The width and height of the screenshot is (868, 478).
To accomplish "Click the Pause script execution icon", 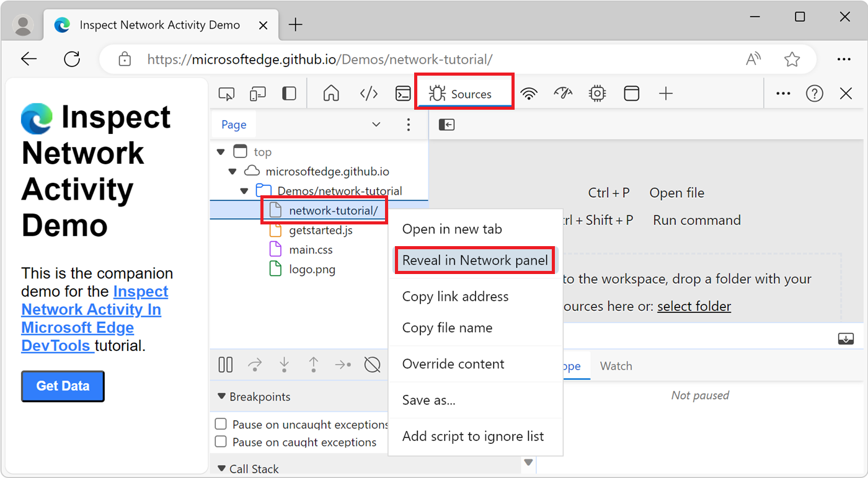I will point(225,365).
